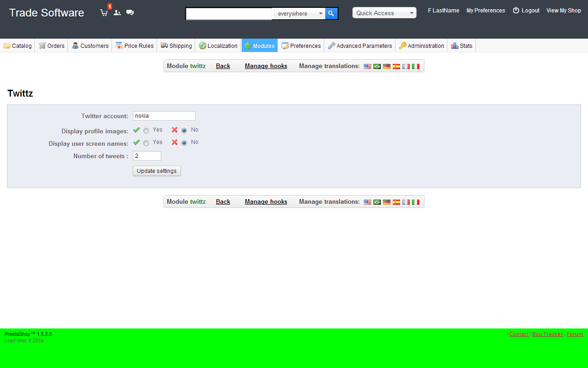Click the Back link in the top module bar
The width and height of the screenshot is (588, 368).
click(x=223, y=66)
